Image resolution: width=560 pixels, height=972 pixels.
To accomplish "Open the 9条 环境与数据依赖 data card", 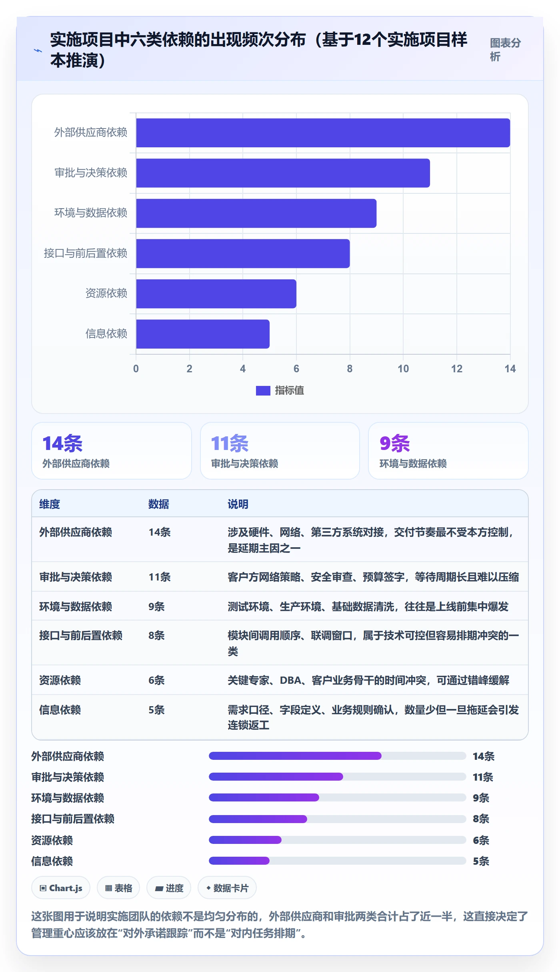I will [448, 451].
